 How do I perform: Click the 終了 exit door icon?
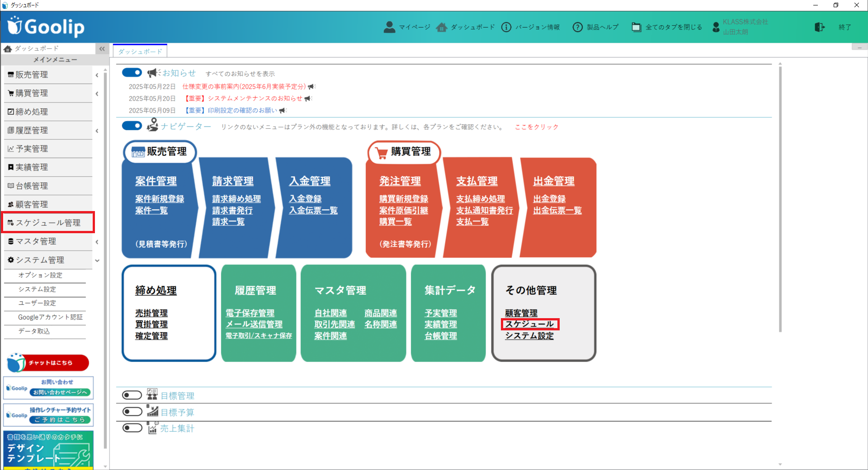tap(820, 27)
